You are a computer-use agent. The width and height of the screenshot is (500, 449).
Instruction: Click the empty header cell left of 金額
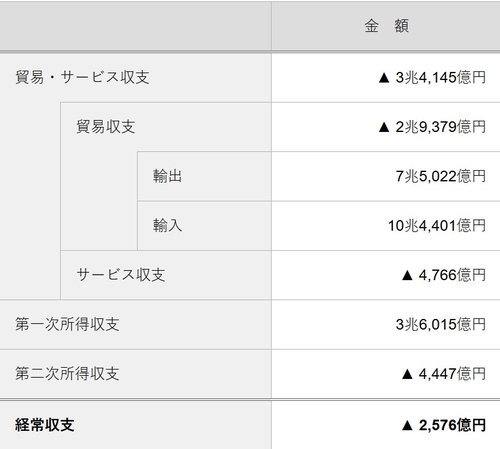135,26
